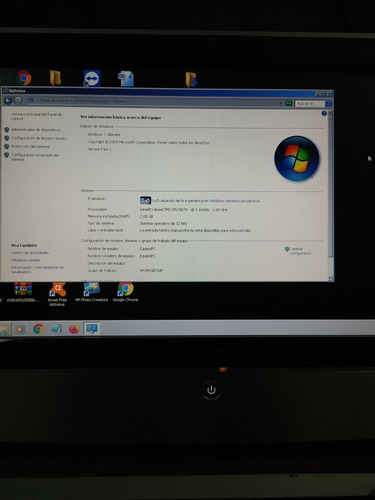Click the search magnifier icon
The image size is (375, 500).
pos(328,104)
